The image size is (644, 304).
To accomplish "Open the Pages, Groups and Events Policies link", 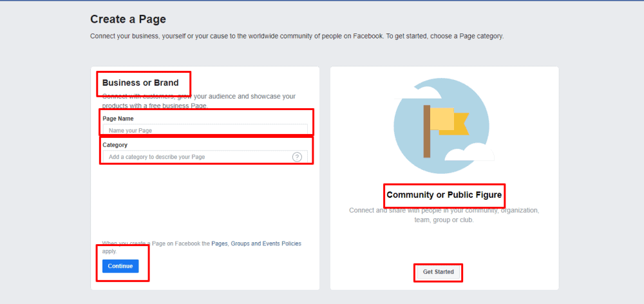I will point(256,243).
